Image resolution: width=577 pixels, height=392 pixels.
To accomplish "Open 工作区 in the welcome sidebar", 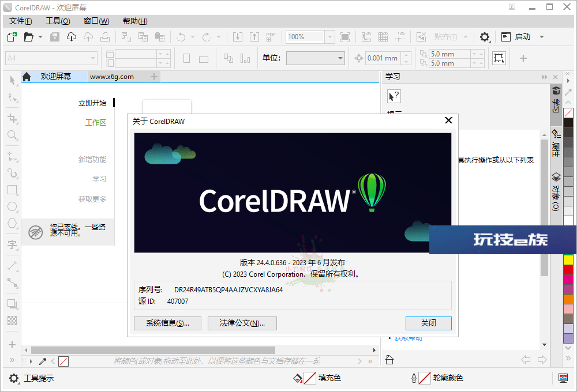I will 96,122.
